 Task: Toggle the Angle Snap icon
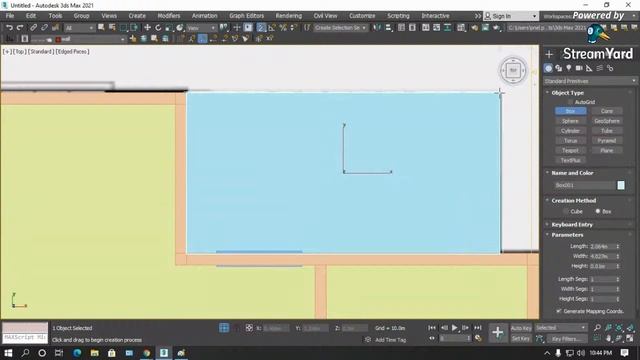tap(272, 28)
